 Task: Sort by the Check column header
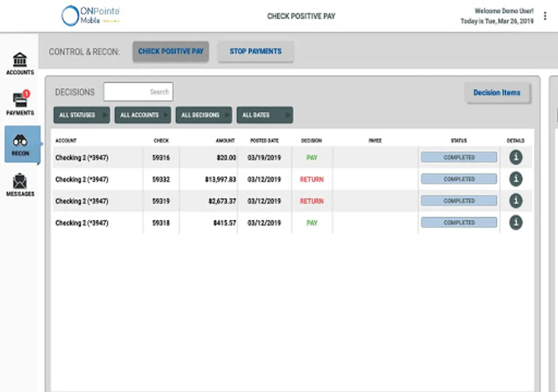161,141
